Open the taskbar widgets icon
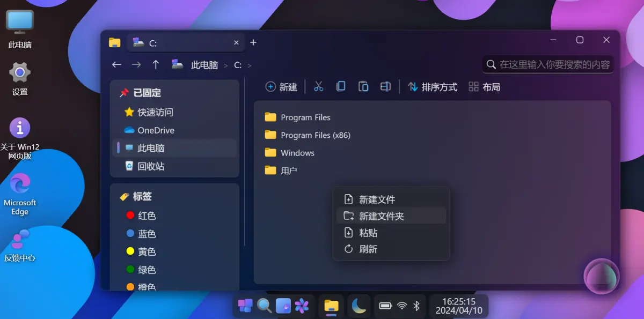The width and height of the screenshot is (644, 319). pyautogui.click(x=283, y=306)
